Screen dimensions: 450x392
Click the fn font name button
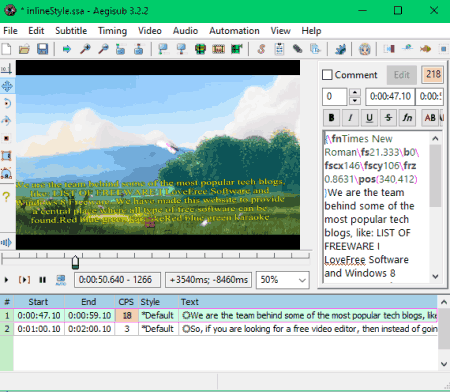407,118
